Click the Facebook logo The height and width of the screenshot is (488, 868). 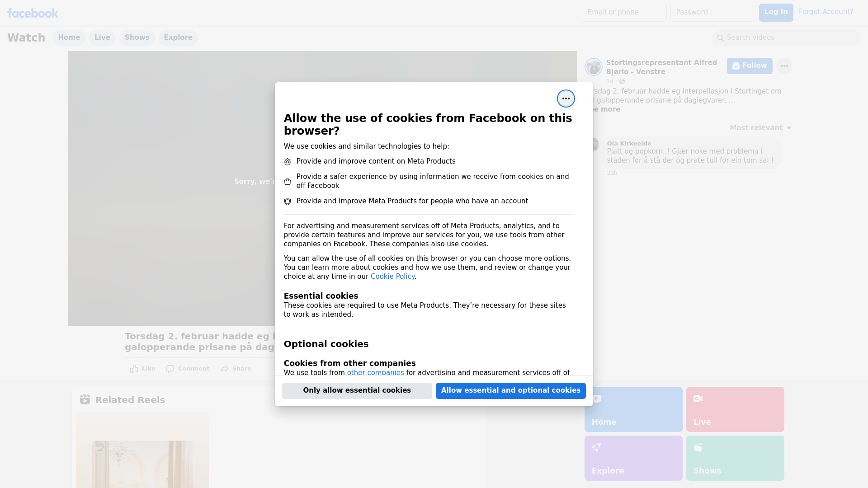point(33,13)
